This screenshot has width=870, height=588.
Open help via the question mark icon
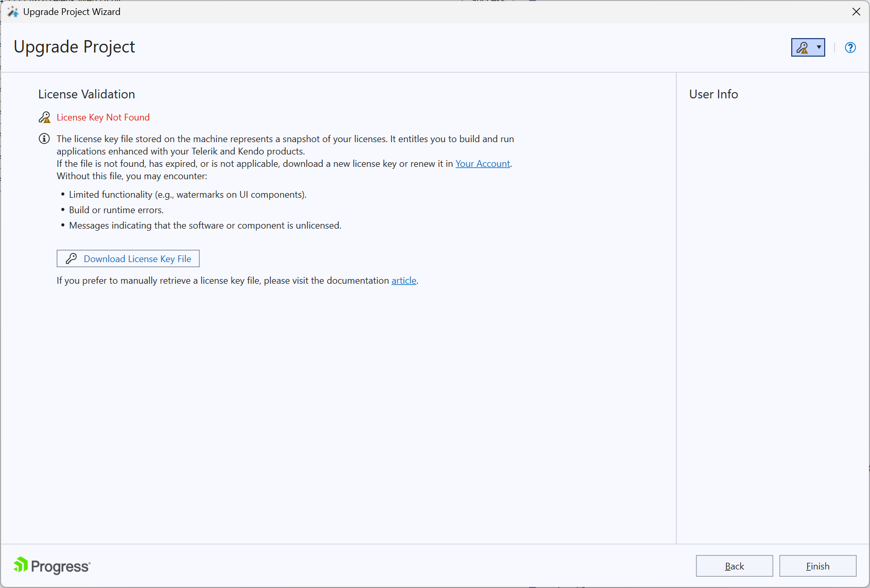850,47
